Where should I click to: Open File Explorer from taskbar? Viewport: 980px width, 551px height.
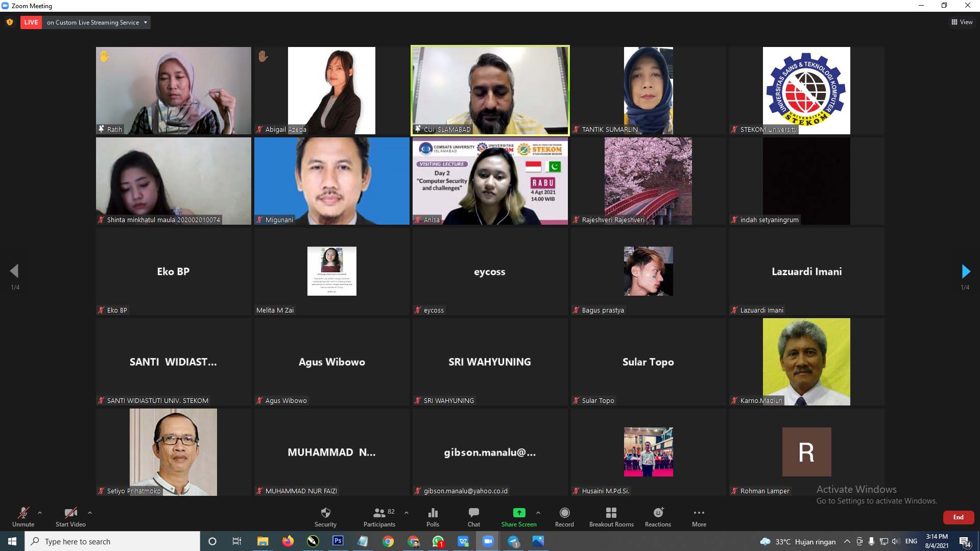click(262, 541)
